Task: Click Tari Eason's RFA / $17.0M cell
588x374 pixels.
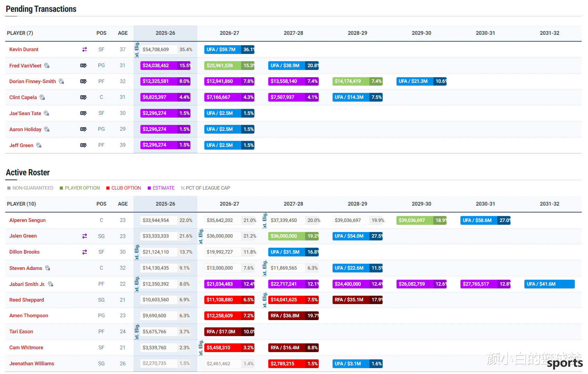Action: click(229, 332)
